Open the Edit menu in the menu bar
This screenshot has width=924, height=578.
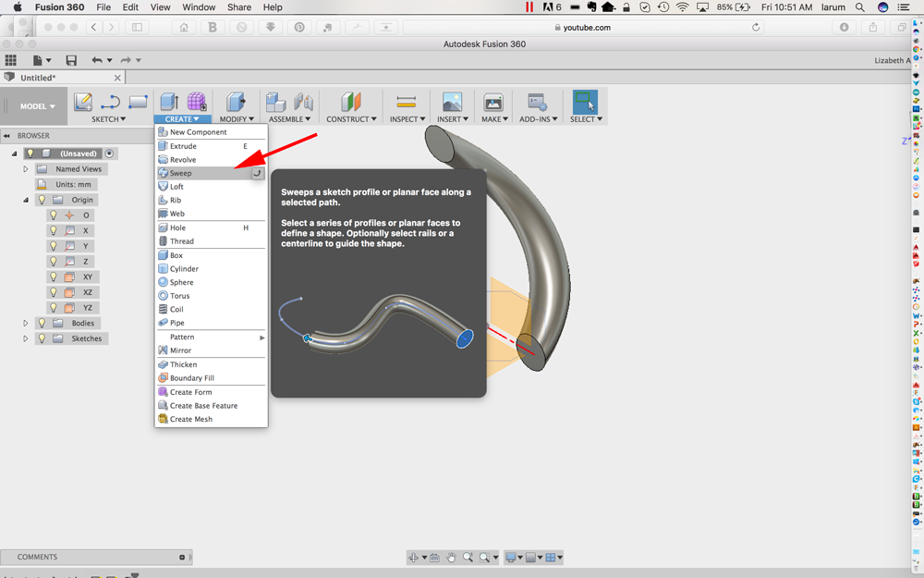130,7
